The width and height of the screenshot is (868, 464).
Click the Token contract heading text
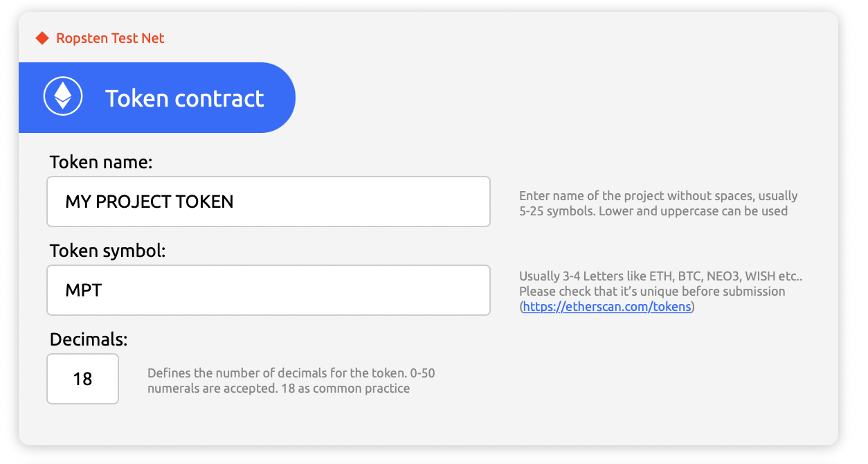click(184, 98)
